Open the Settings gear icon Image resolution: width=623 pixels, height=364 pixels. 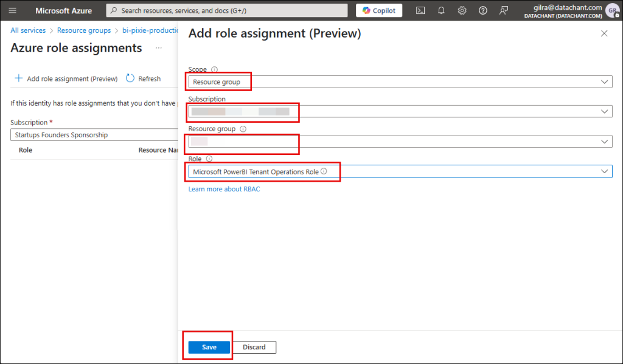pos(462,10)
